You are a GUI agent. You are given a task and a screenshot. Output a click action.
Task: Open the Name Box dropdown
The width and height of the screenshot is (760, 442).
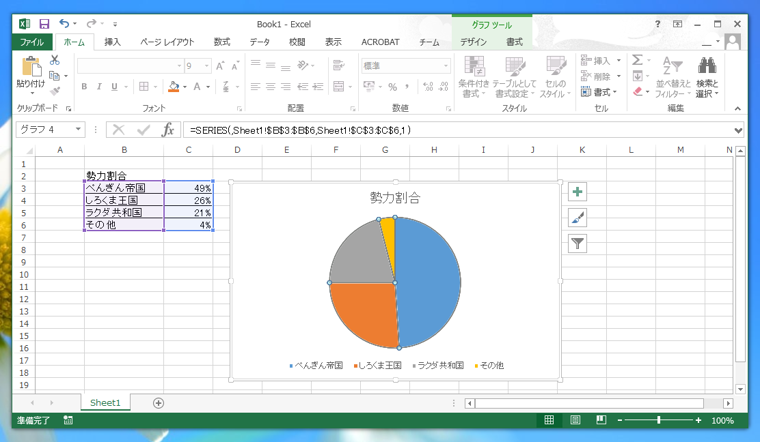click(78, 129)
